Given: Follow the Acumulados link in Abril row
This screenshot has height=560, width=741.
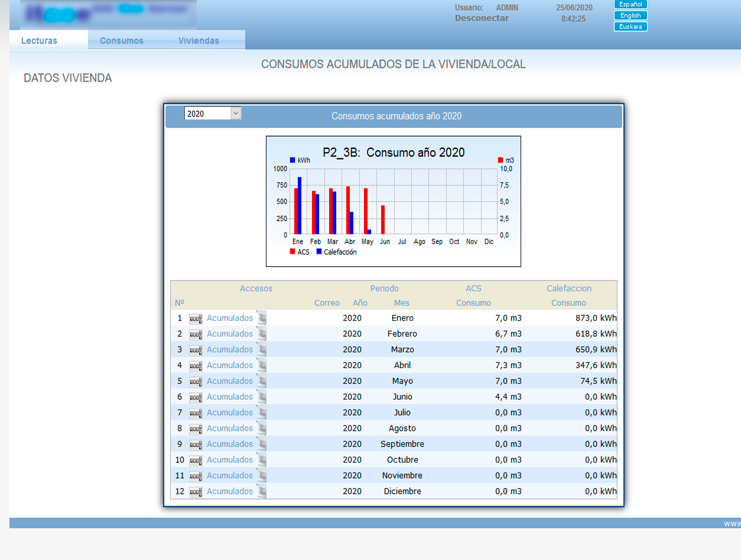Looking at the screenshot, I should (230, 365).
